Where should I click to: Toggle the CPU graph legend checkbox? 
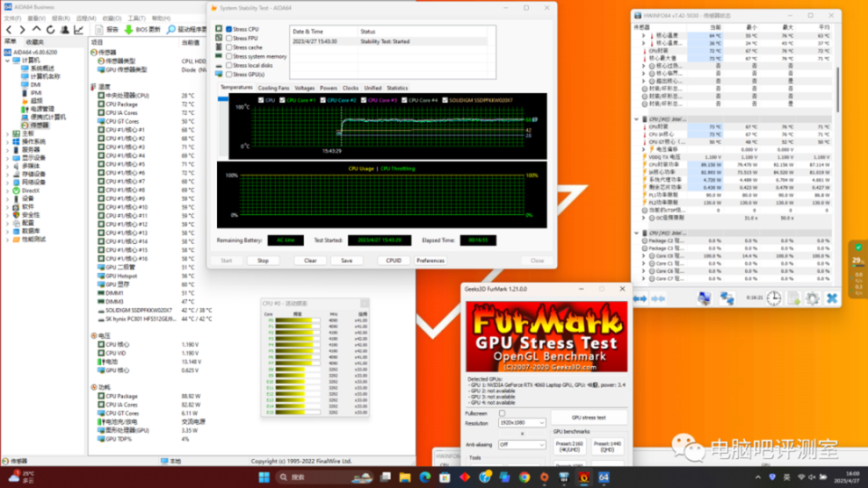[260, 100]
